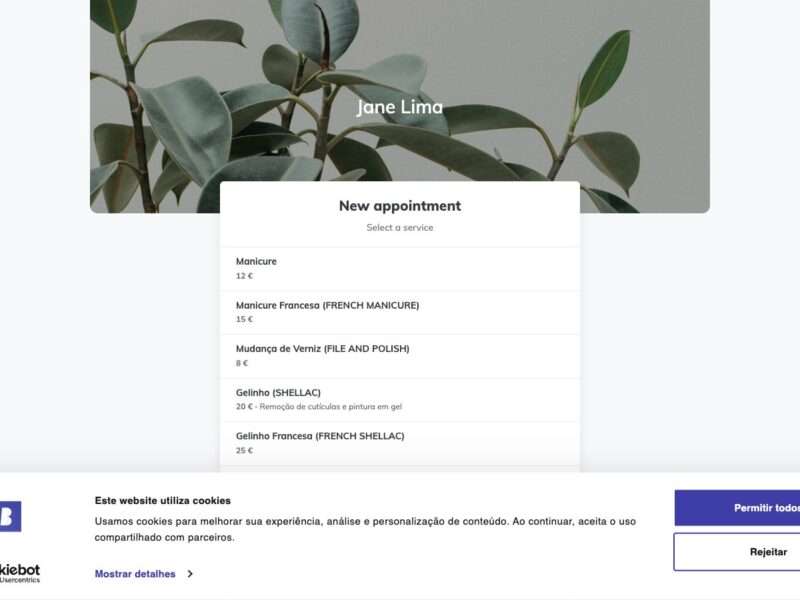The height and width of the screenshot is (600, 800).
Task: Click the Permitir todos cookies button
Action: click(x=737, y=508)
